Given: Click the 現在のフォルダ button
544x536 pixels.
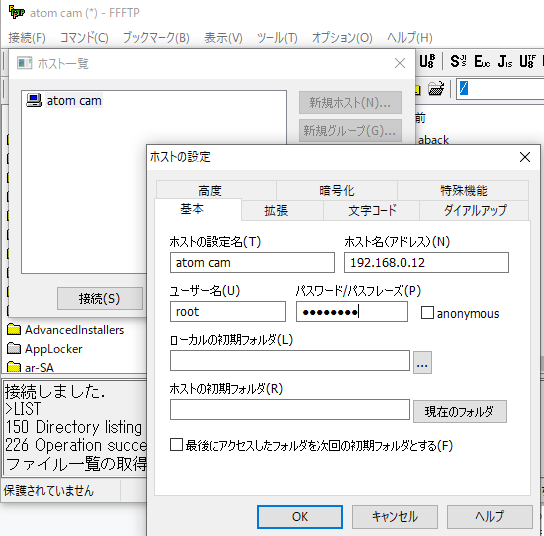Looking at the screenshot, I should 459,411.
